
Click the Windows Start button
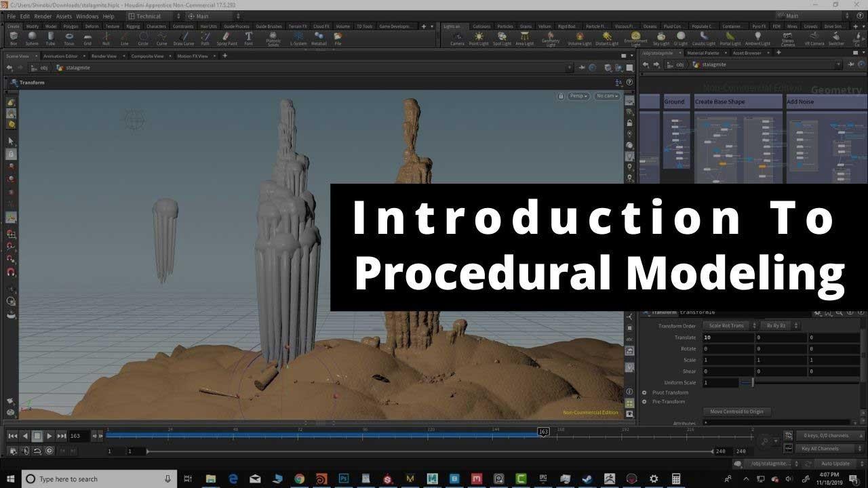11,479
